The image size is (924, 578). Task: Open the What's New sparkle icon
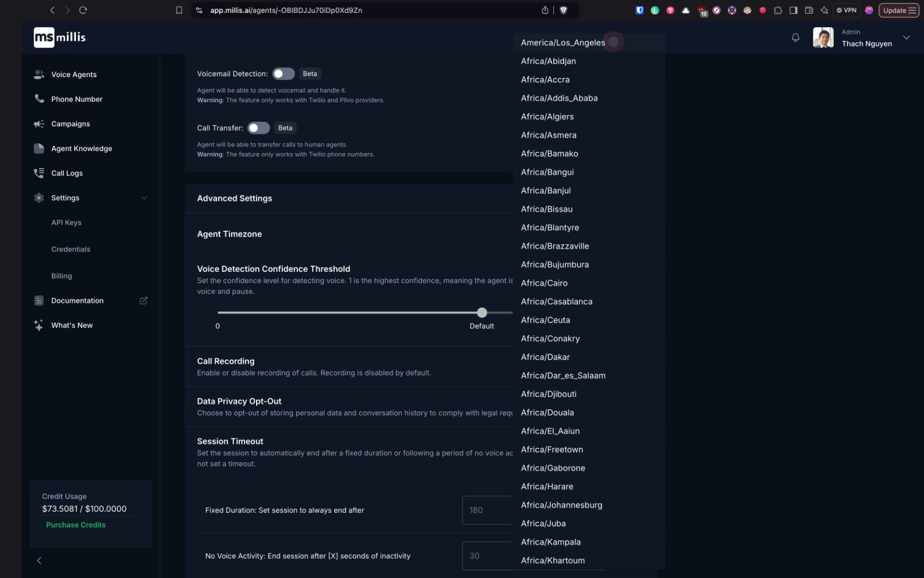[x=38, y=325]
